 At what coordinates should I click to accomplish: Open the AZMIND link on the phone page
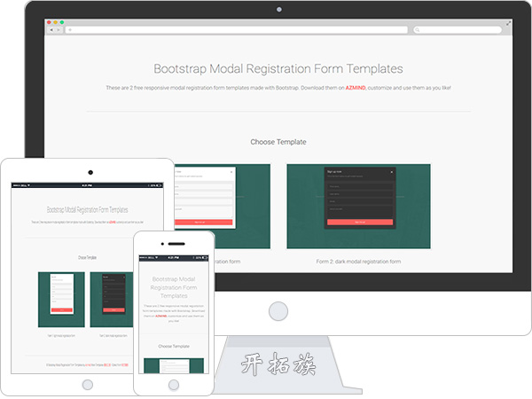[160, 316]
